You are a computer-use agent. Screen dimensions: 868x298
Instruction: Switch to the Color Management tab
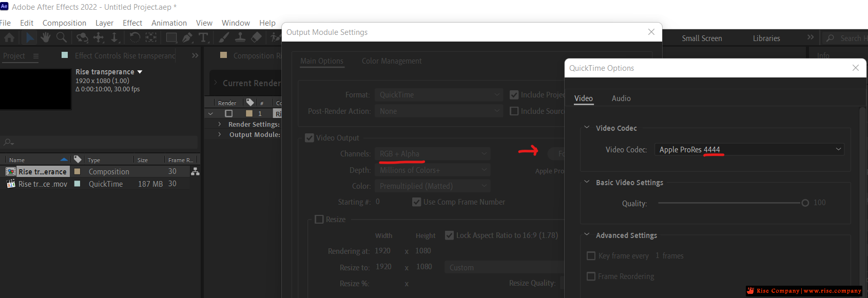392,61
